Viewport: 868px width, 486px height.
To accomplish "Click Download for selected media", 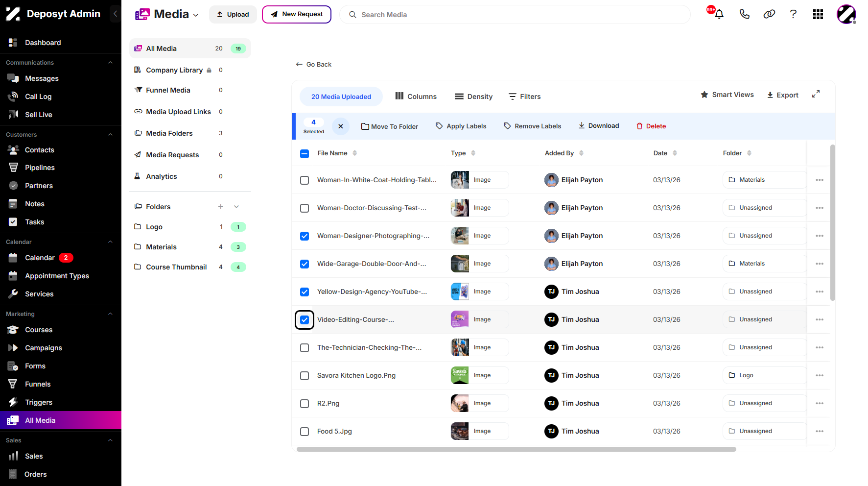I will coord(599,126).
